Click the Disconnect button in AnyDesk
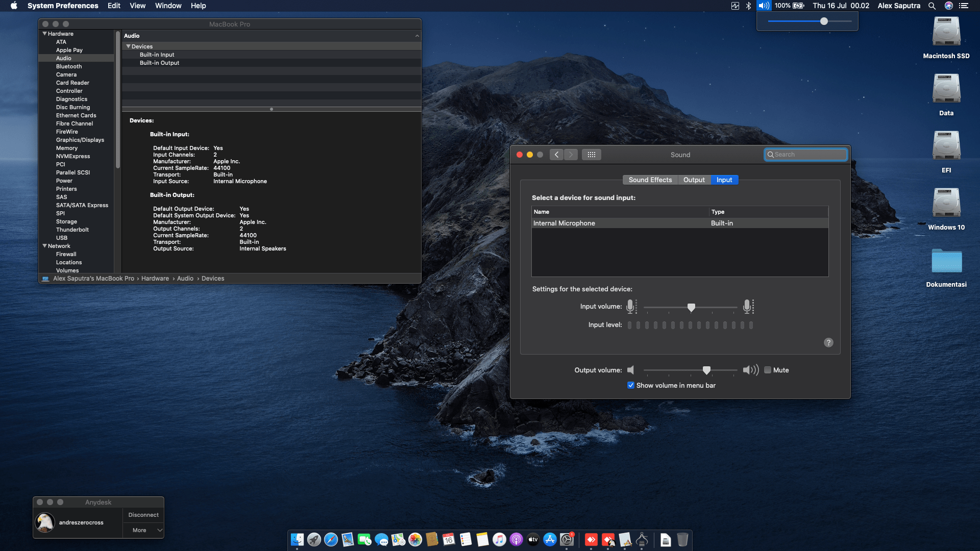The height and width of the screenshot is (551, 980). coord(143,515)
